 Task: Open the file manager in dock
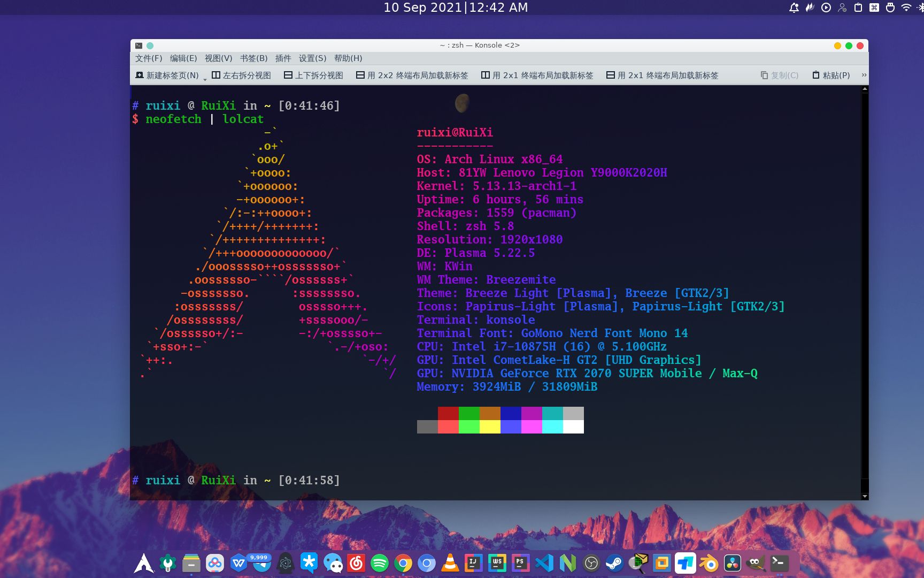pos(191,563)
